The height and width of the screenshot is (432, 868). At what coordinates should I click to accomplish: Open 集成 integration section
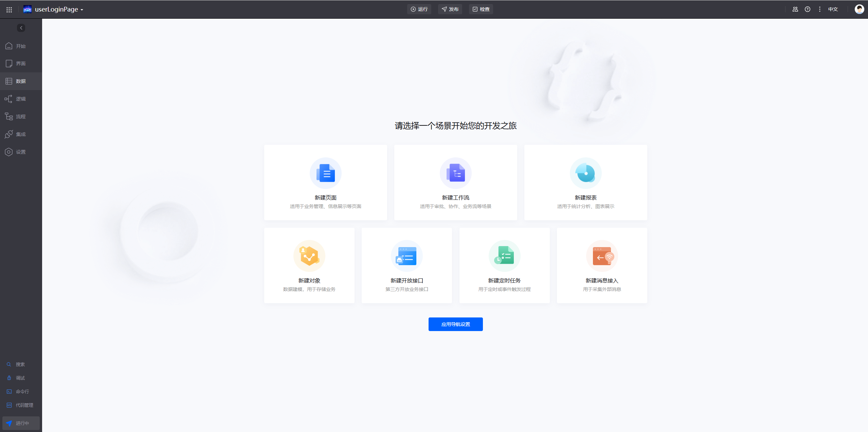click(21, 134)
